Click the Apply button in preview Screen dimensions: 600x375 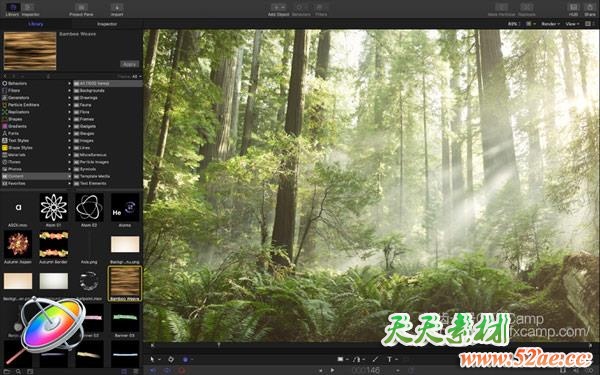tap(129, 64)
